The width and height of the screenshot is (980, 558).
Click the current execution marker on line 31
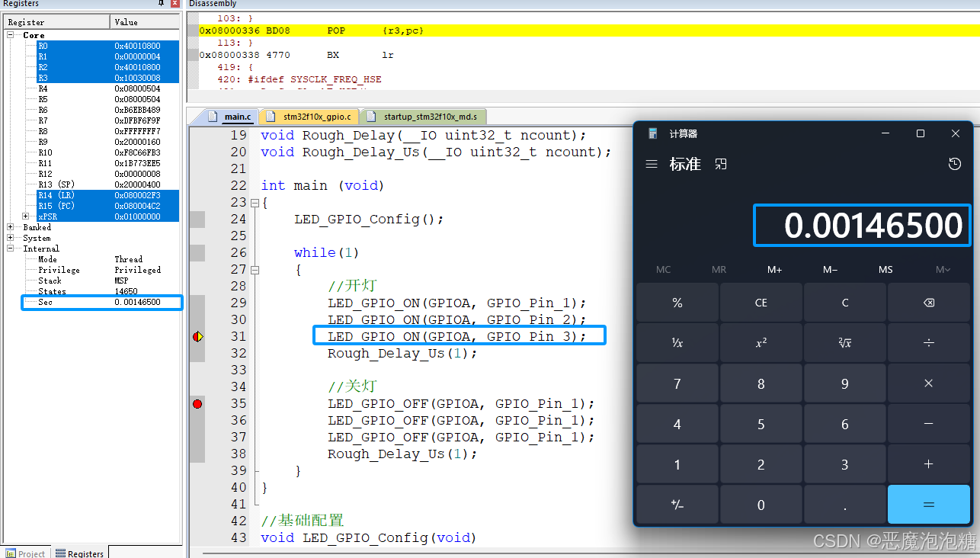pyautogui.click(x=197, y=336)
